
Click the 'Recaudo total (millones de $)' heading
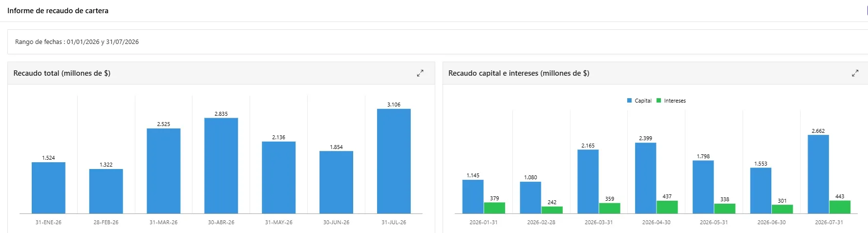tap(62, 73)
